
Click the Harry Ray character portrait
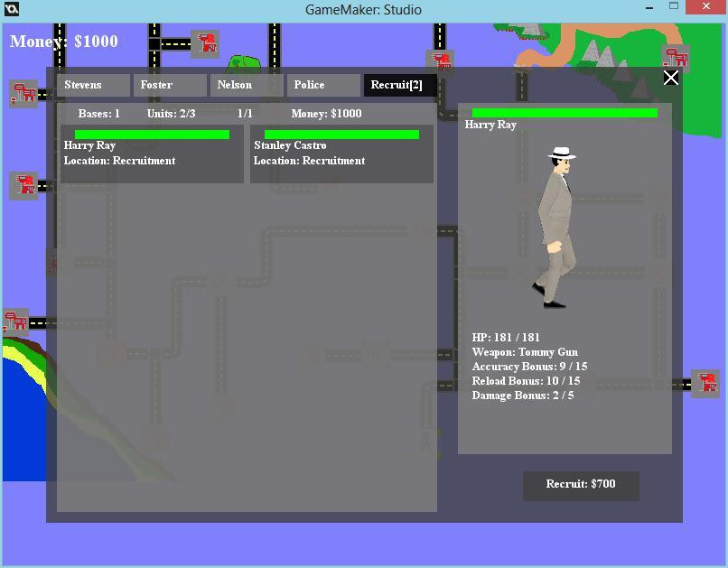[555, 228]
